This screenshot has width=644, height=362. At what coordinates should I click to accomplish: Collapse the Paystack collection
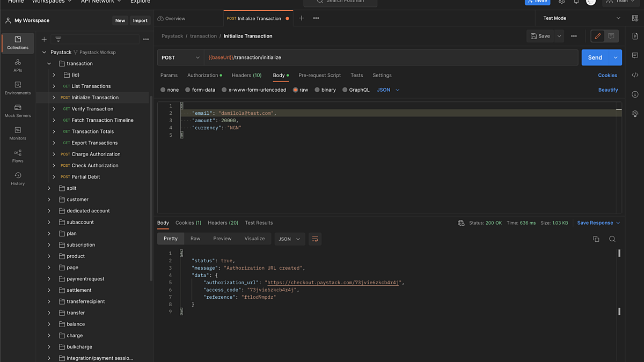pyautogui.click(x=45, y=52)
